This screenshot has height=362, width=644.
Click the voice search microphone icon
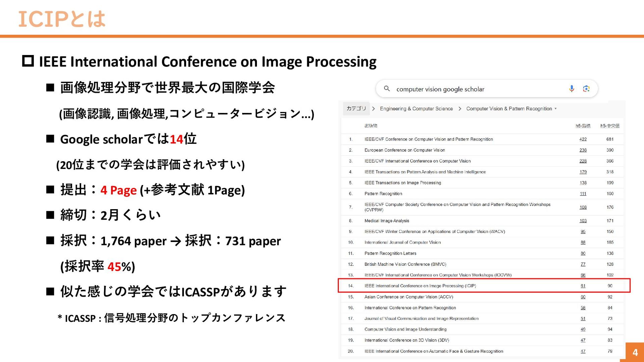(x=572, y=88)
